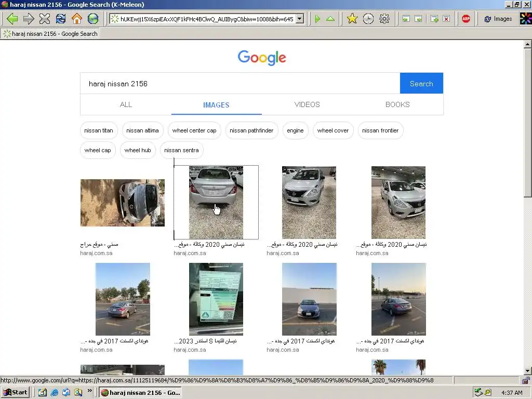Open preferences with the gear icon
The image size is (532, 399).
point(384,19)
